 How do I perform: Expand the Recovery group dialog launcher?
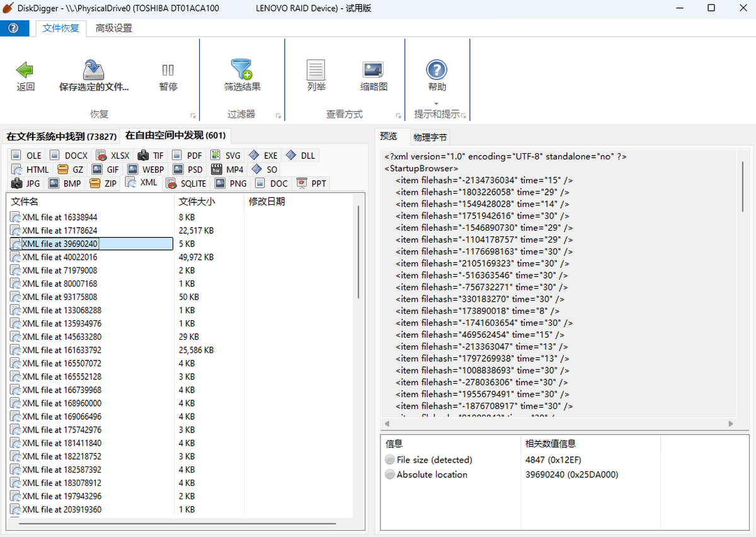coord(193,116)
